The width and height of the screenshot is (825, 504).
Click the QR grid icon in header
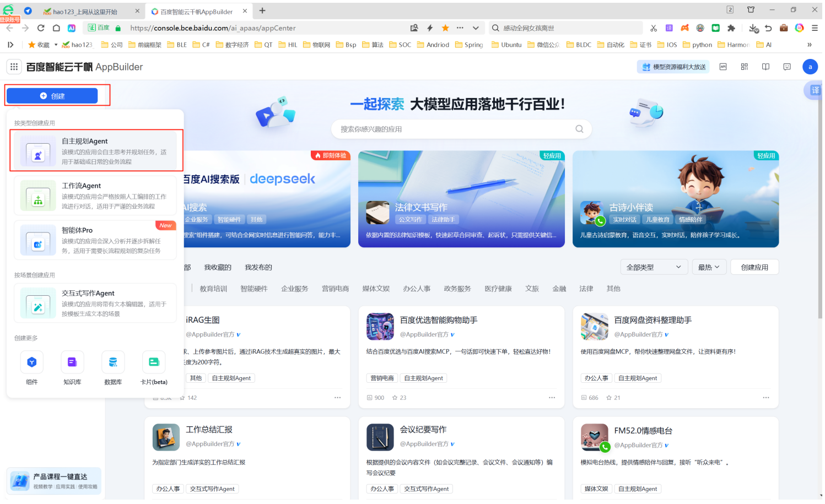pos(745,67)
